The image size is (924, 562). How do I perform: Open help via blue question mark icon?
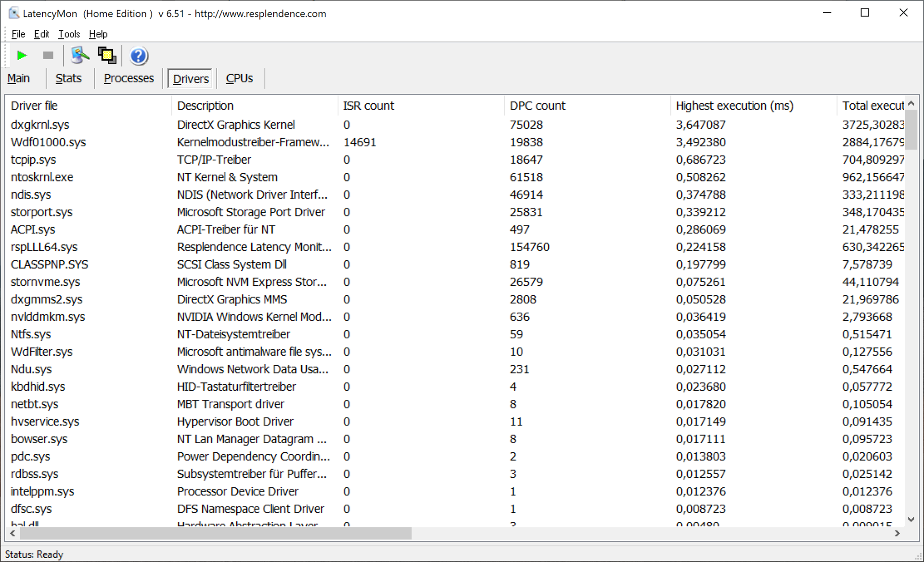click(138, 56)
